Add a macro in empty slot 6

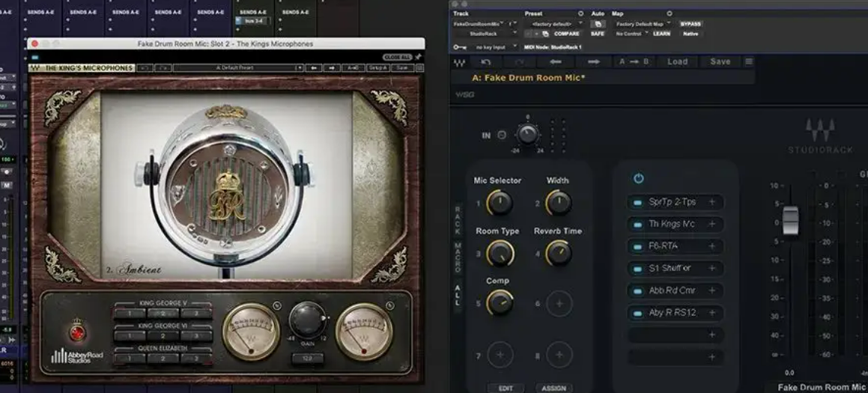(x=559, y=303)
